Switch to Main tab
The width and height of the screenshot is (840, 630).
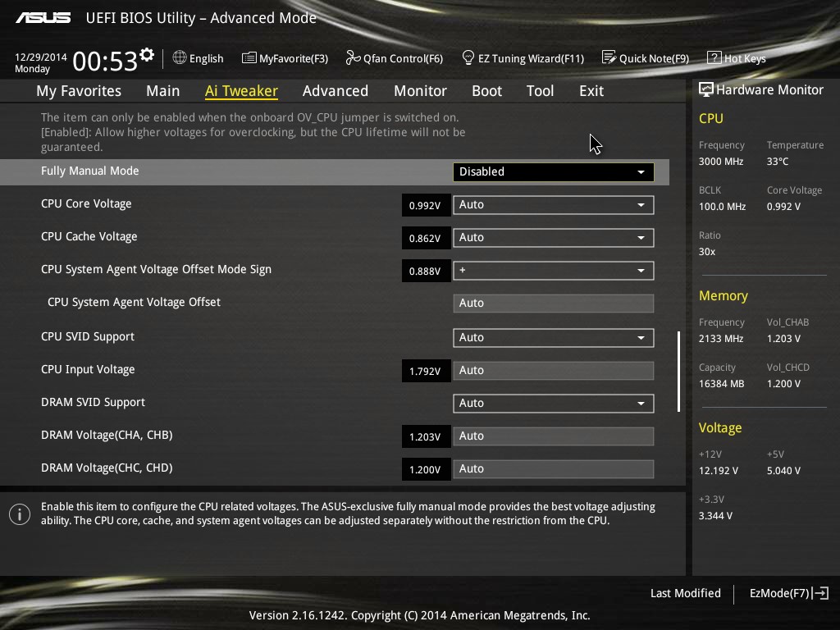click(163, 90)
